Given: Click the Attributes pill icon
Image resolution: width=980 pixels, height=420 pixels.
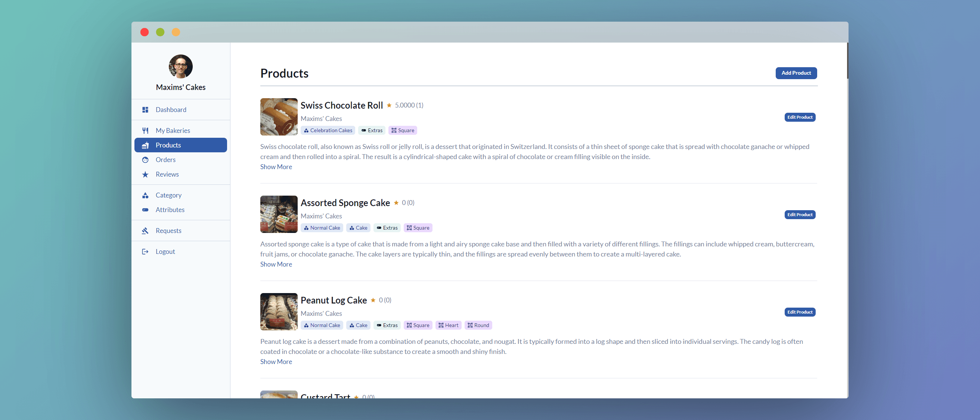Looking at the screenshot, I should coord(145,209).
